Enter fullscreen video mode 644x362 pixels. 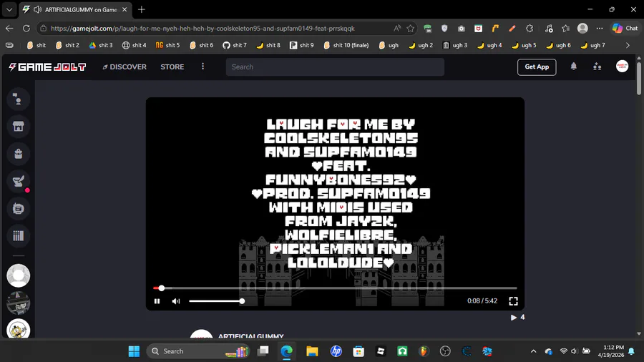coord(513,301)
